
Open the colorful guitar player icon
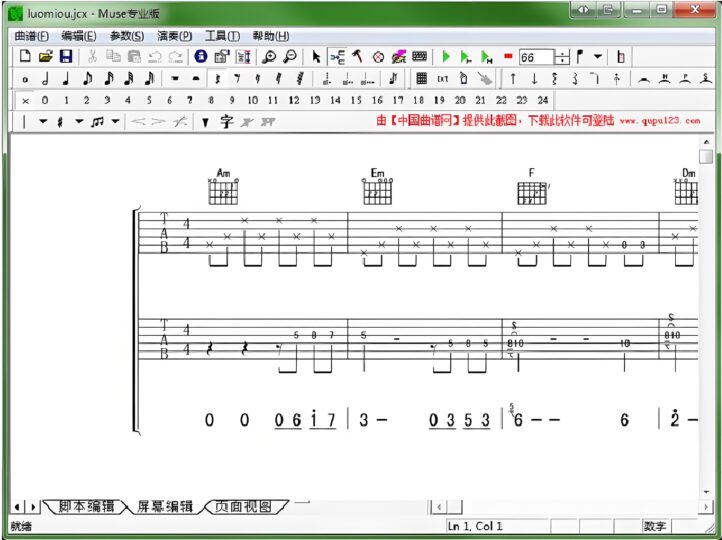tap(398, 57)
